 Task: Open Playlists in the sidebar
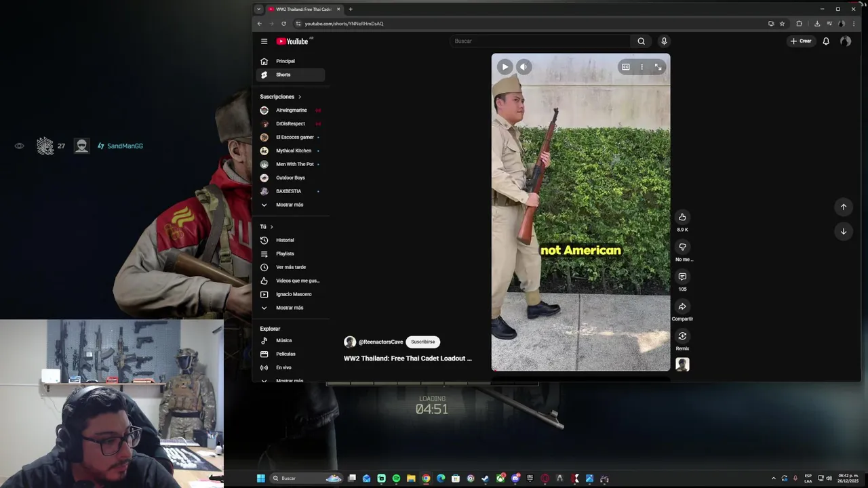click(x=290, y=253)
